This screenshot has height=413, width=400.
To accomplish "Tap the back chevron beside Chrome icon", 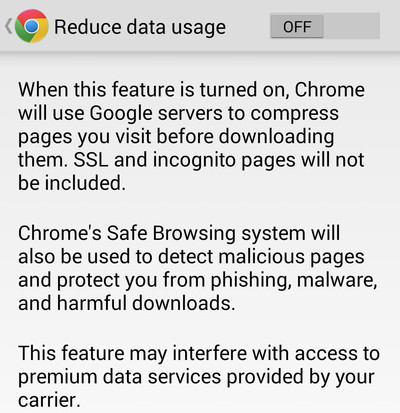I will click(x=8, y=26).
